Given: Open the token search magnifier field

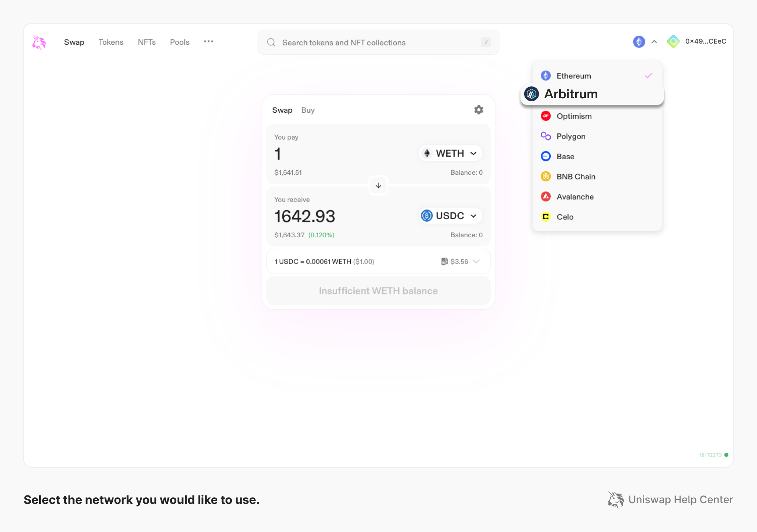Looking at the screenshot, I should point(271,42).
